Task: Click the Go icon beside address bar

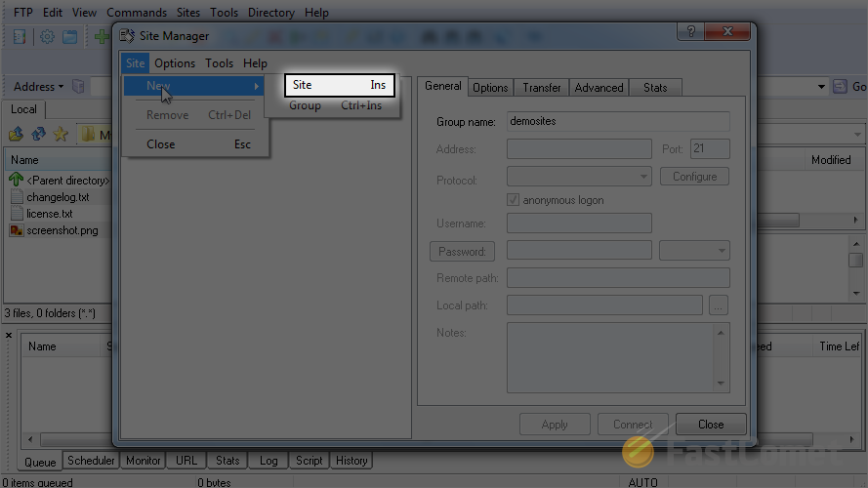Action: [840, 87]
